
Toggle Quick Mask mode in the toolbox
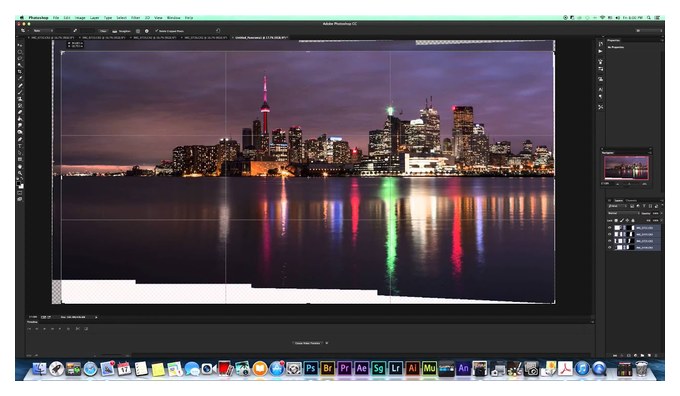pos(20,193)
